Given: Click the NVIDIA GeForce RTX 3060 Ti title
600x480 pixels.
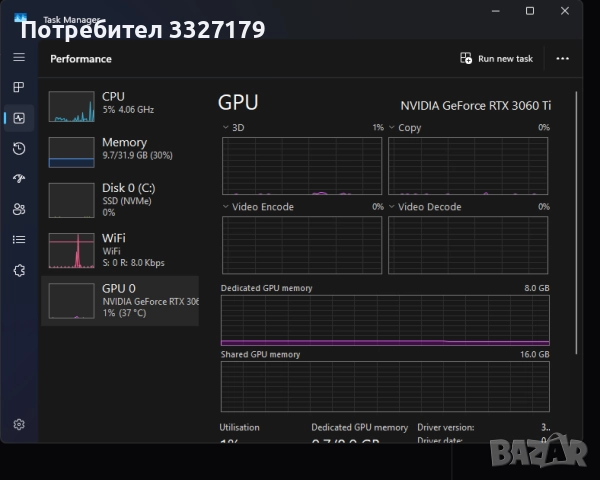Looking at the screenshot, I should (476, 106).
